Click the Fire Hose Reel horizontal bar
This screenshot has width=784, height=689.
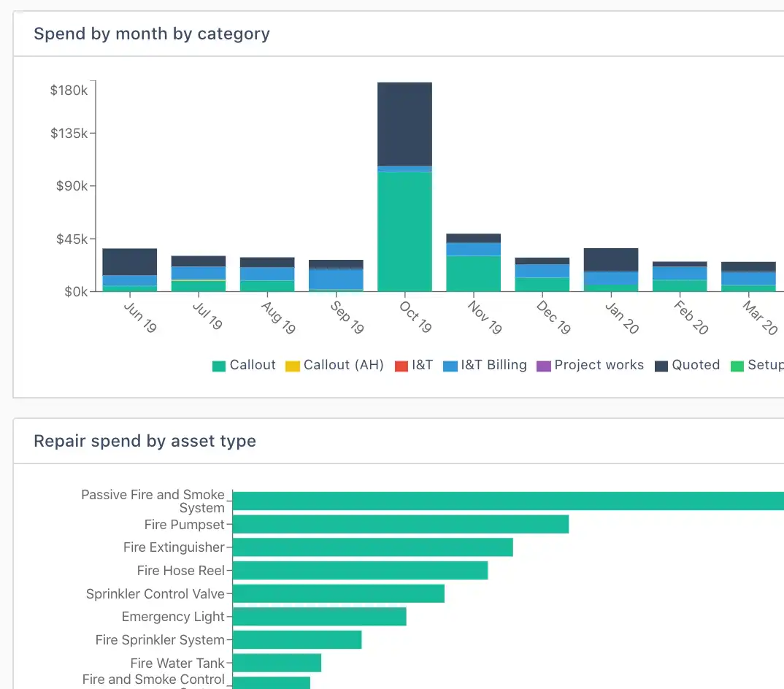tap(360, 571)
